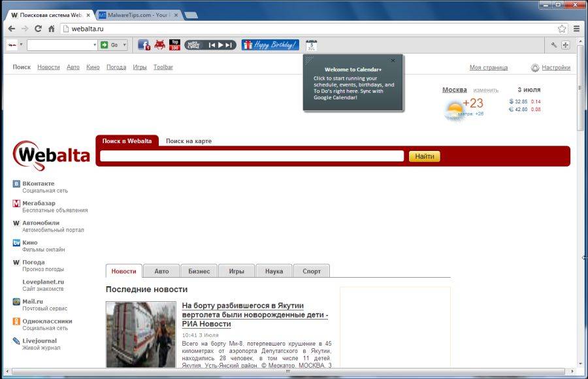Open the Facebook toolbar icon
588x379 pixels.
coord(144,45)
